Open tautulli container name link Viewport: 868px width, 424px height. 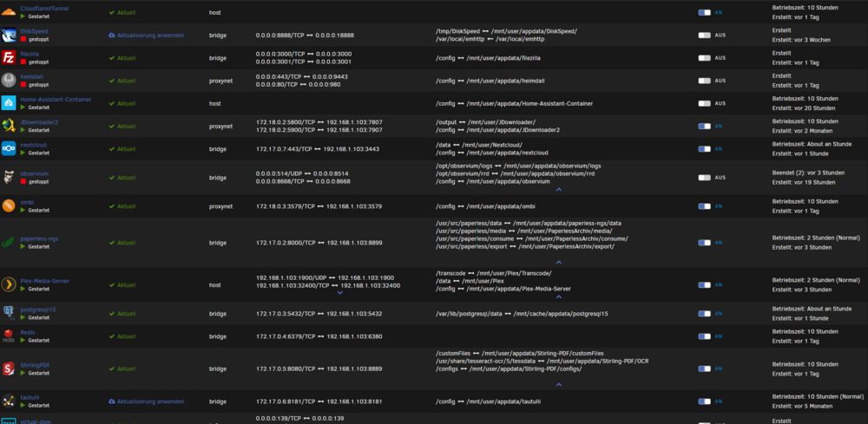[30, 397]
